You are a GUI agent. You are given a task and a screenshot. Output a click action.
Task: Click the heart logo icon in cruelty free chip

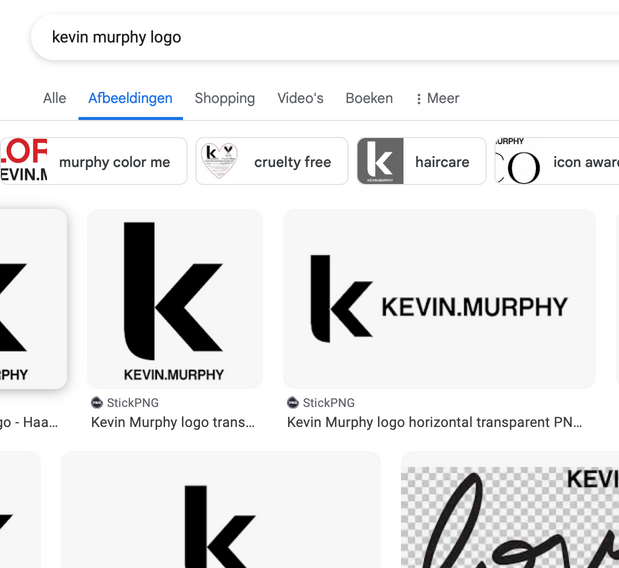click(x=218, y=161)
